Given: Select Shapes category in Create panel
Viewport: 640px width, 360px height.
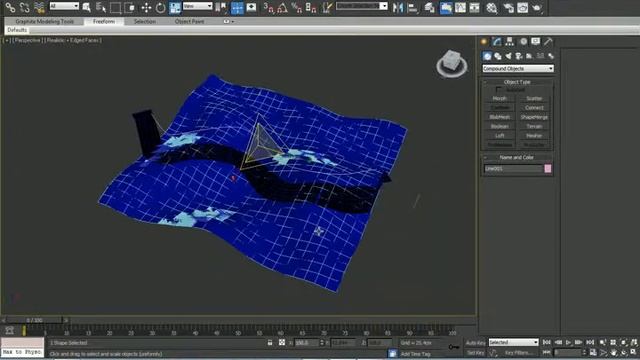Looking at the screenshot, I should [x=498, y=56].
